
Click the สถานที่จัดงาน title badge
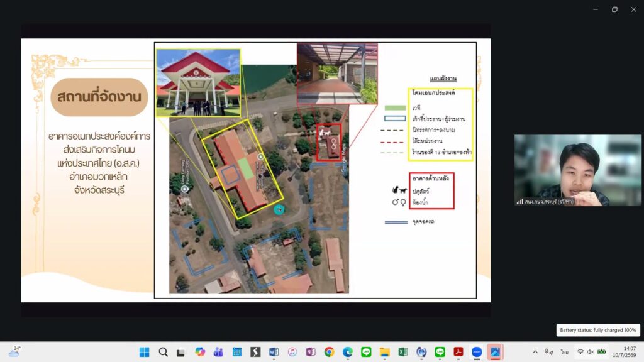tap(99, 97)
